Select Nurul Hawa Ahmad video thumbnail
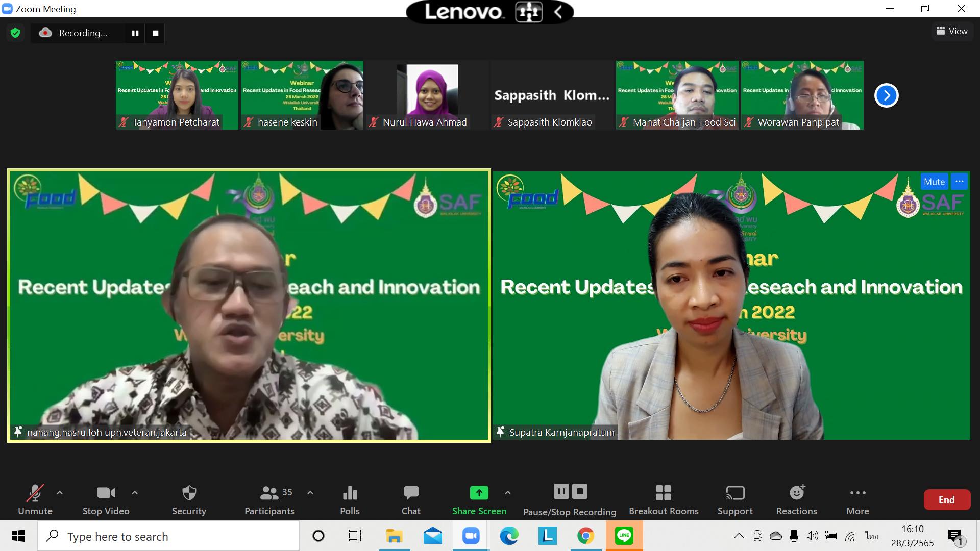 click(x=427, y=95)
